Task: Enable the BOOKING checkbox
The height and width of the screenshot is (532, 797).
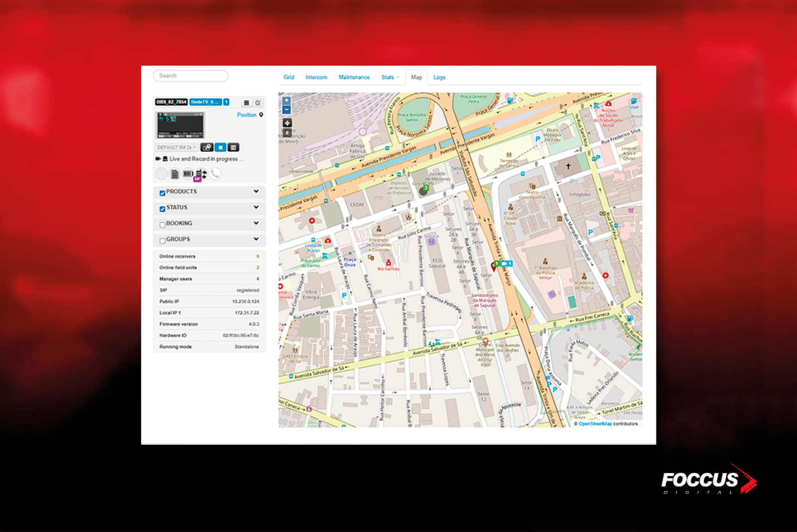Action: tap(162, 225)
